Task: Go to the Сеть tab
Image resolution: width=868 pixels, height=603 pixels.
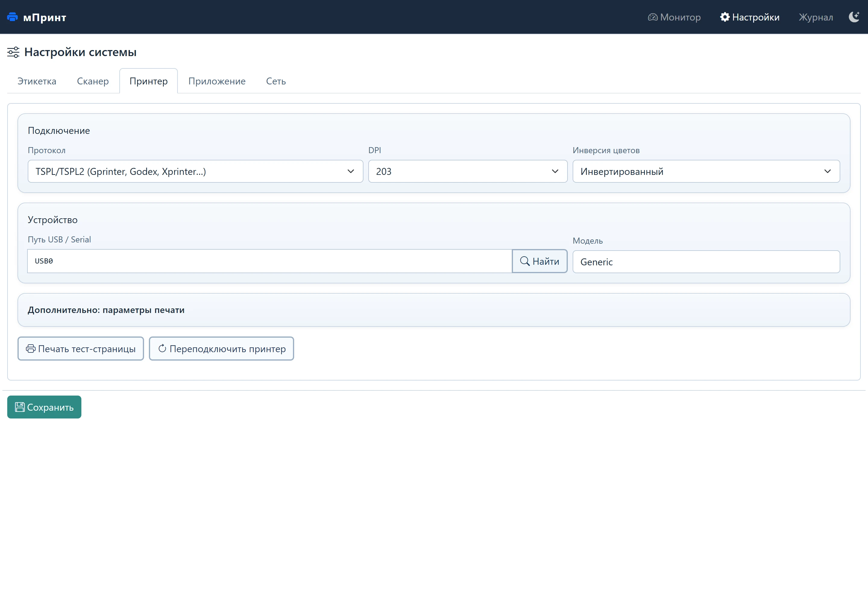Action: [x=276, y=81]
